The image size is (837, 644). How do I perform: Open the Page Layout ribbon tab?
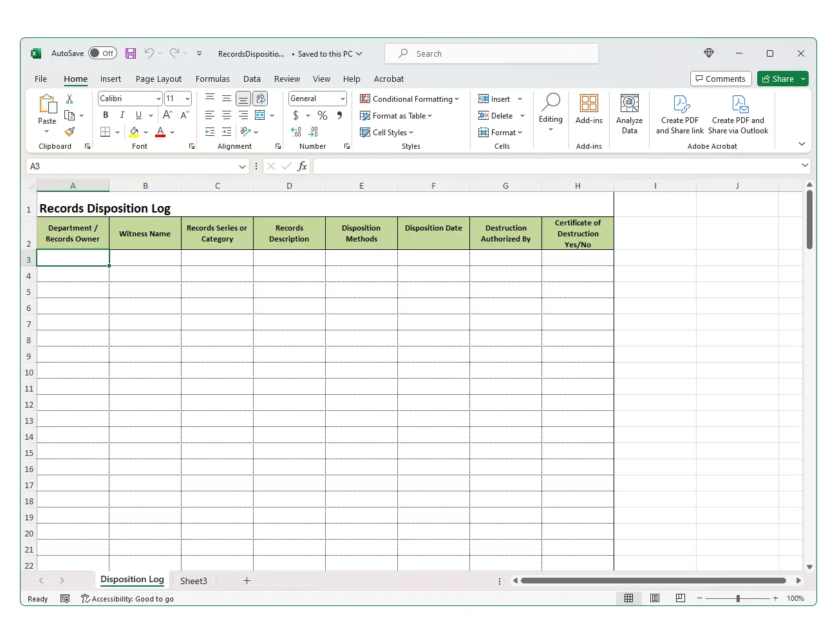pos(158,79)
